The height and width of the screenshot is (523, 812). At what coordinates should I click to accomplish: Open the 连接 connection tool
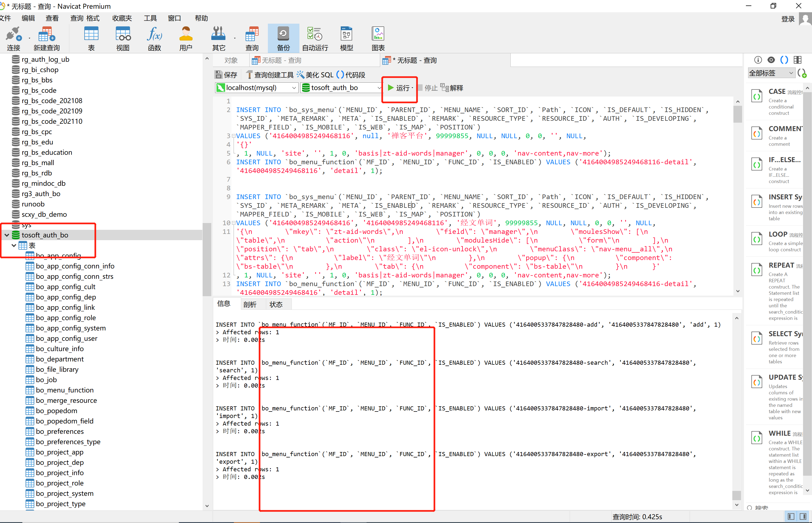14,38
